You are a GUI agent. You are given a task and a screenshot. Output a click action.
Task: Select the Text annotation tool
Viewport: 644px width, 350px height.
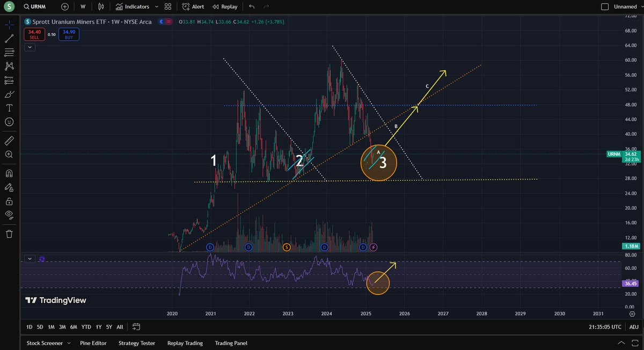pyautogui.click(x=9, y=108)
